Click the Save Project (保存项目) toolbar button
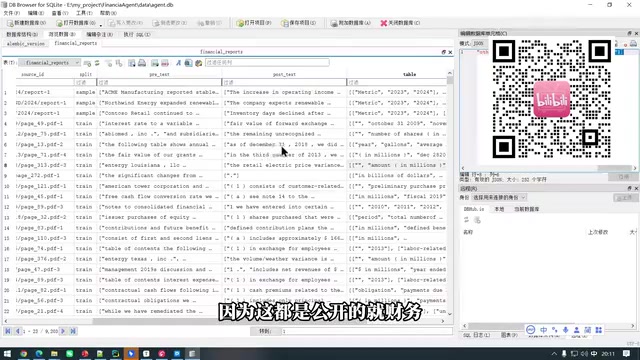 [x=298, y=23]
